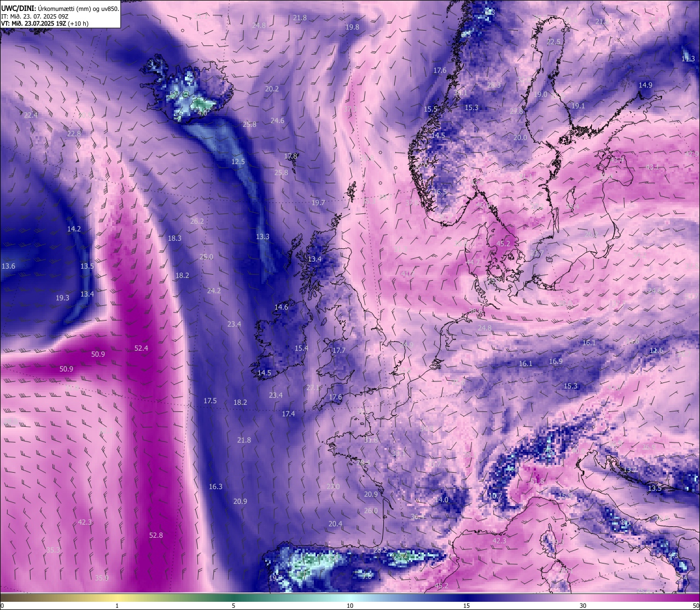Click the 22.5 value label
Image resolution: width=700 pixels, height=610 pixels.
(554, 42)
